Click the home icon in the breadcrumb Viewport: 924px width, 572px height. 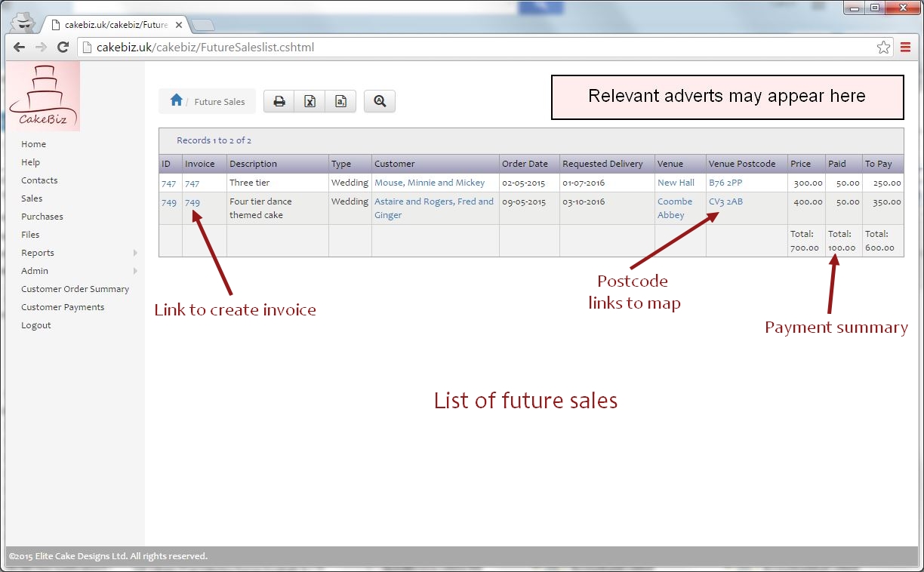[x=177, y=100]
